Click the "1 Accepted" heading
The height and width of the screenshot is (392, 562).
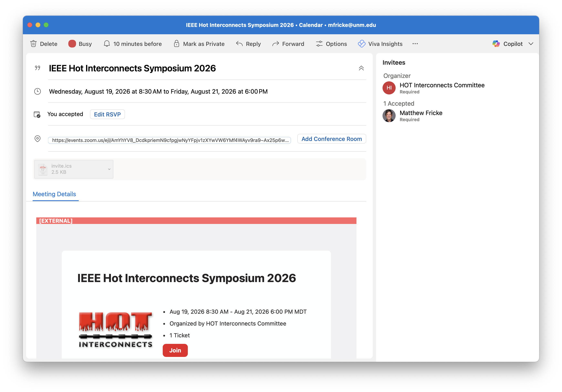coord(399,104)
